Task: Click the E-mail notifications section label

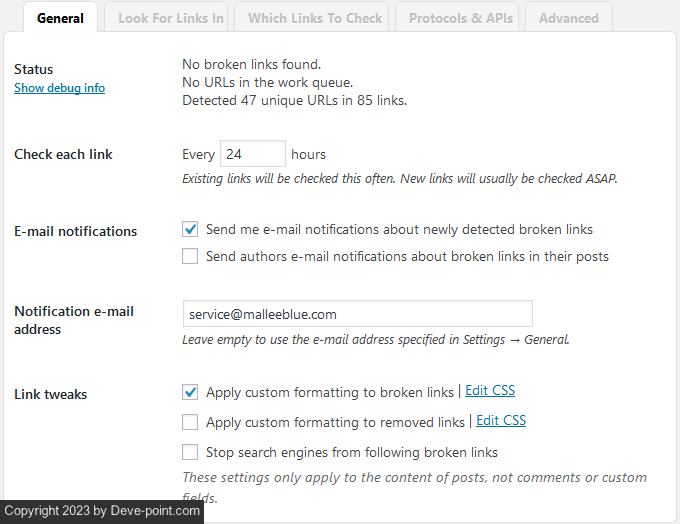Action: (x=75, y=231)
